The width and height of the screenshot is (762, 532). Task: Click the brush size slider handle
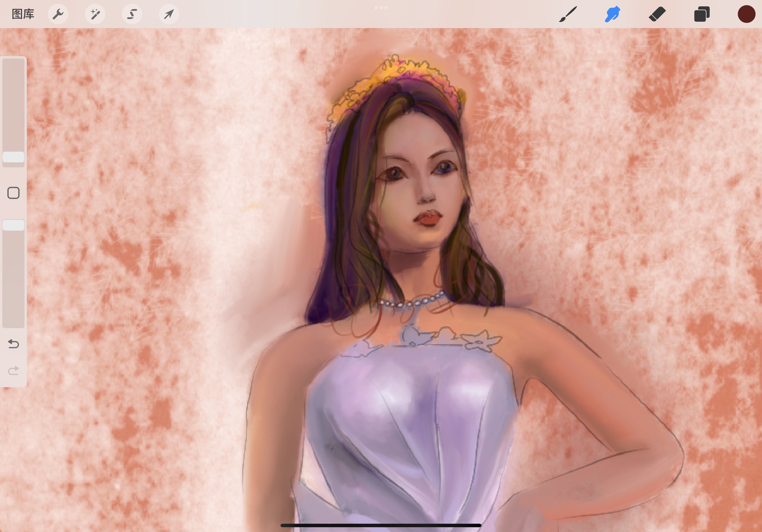14,157
